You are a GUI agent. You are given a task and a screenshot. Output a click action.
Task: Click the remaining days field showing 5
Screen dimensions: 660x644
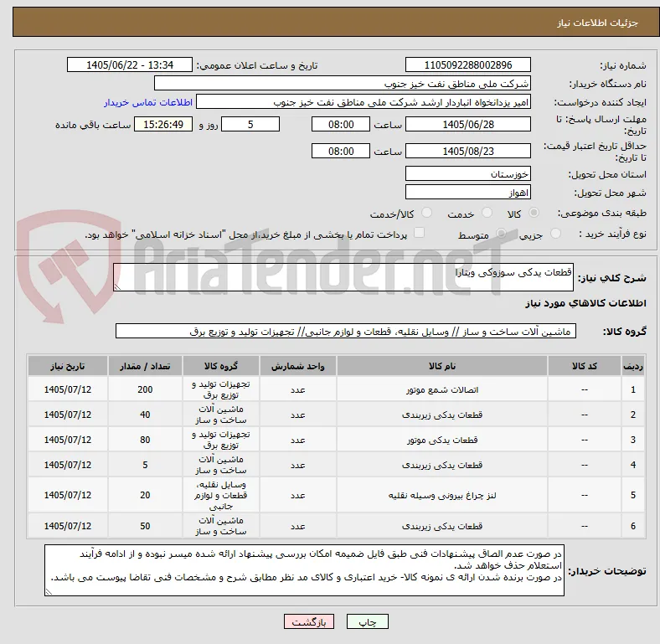click(250, 125)
